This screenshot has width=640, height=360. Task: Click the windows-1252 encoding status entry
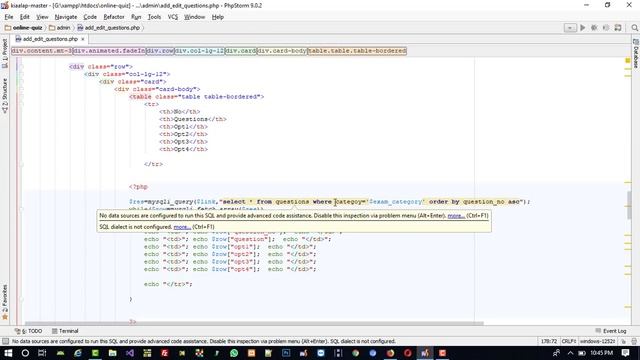(x=598, y=341)
